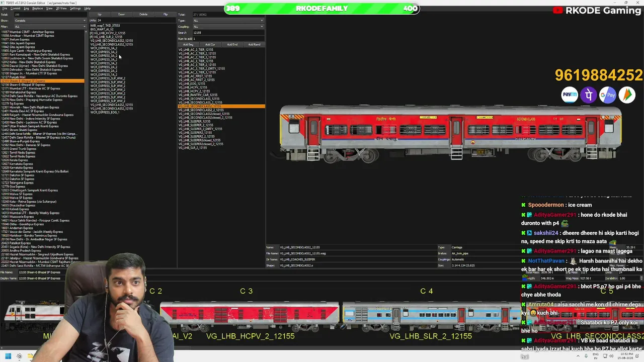Delete the selected consist unit
The width and height of the screenshot is (644, 362).
coord(143,15)
